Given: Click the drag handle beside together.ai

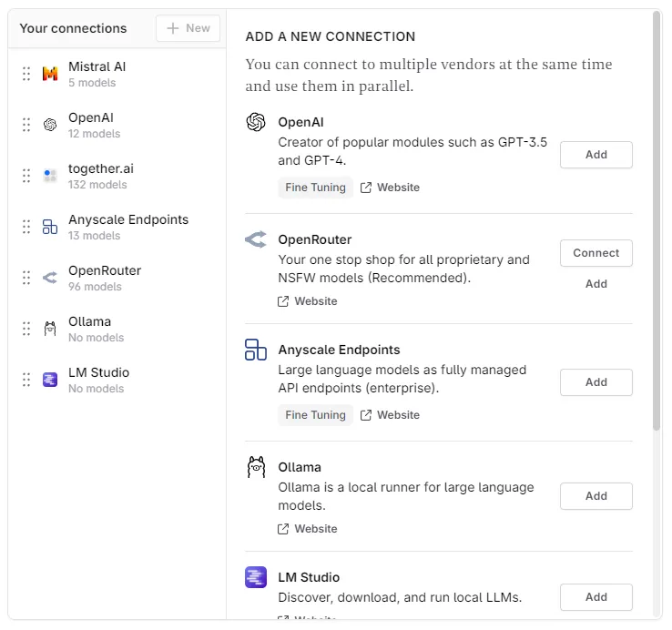Looking at the screenshot, I should 26,176.
